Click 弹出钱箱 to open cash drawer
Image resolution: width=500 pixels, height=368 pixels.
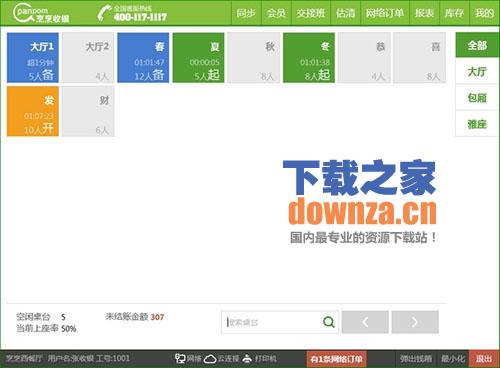point(416,359)
